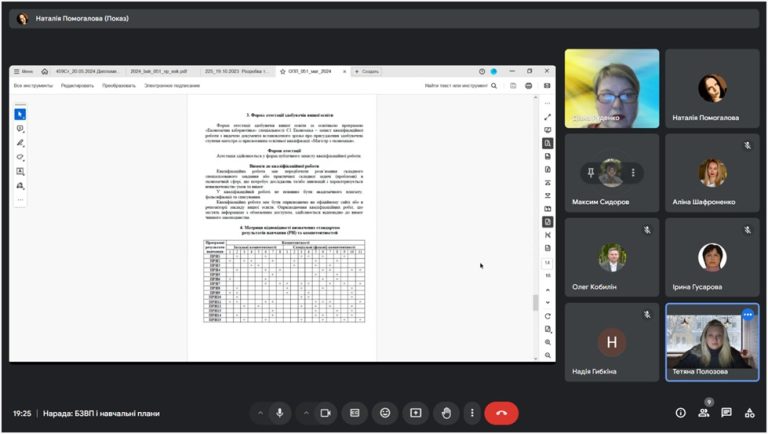Click the scissors icon in right panel
Screen dimensions: 768x434
tap(548, 235)
